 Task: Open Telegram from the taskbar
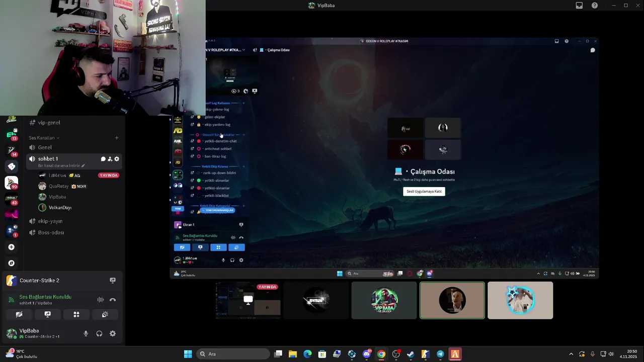tap(440, 354)
